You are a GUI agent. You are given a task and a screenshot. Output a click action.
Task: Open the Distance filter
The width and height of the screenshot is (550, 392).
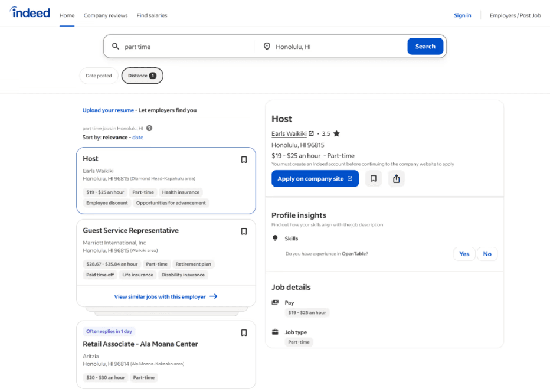pyautogui.click(x=142, y=76)
